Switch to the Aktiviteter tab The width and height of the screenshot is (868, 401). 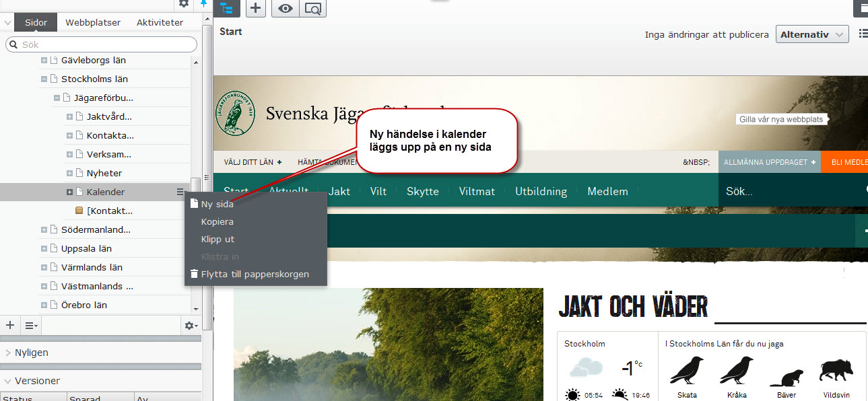[160, 22]
